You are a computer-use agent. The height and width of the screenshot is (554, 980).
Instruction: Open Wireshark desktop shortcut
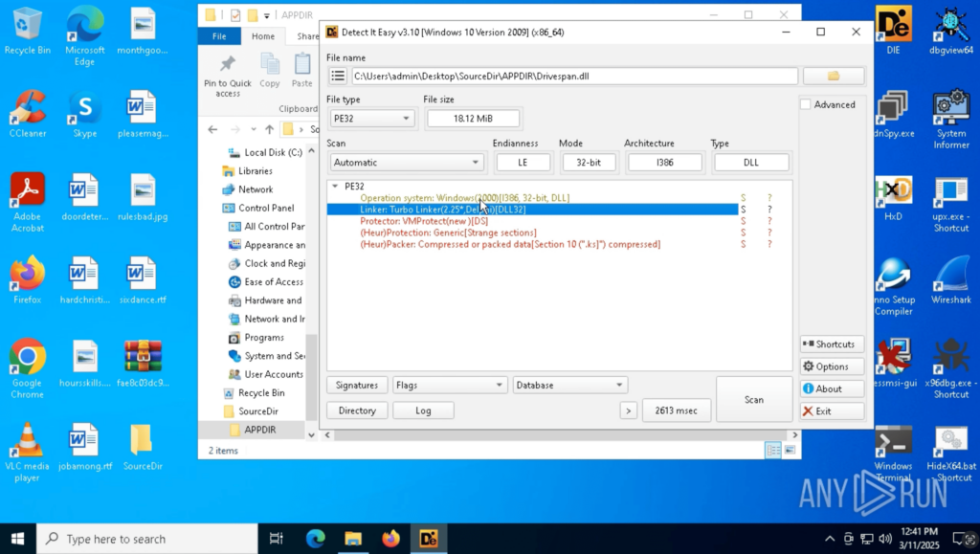(950, 278)
